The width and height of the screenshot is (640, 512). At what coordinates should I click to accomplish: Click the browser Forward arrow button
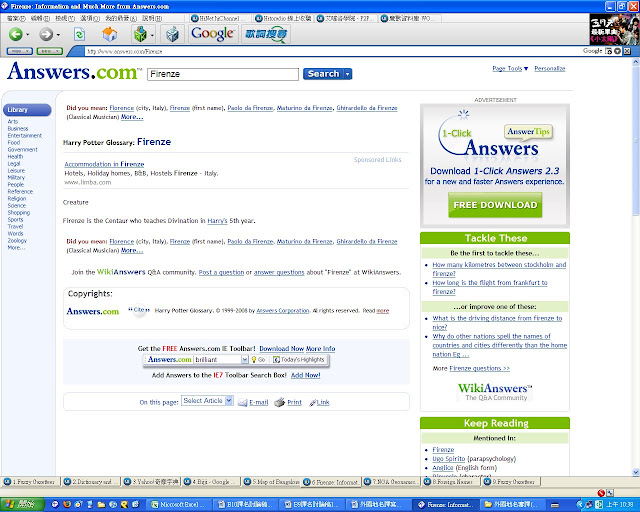[46, 34]
